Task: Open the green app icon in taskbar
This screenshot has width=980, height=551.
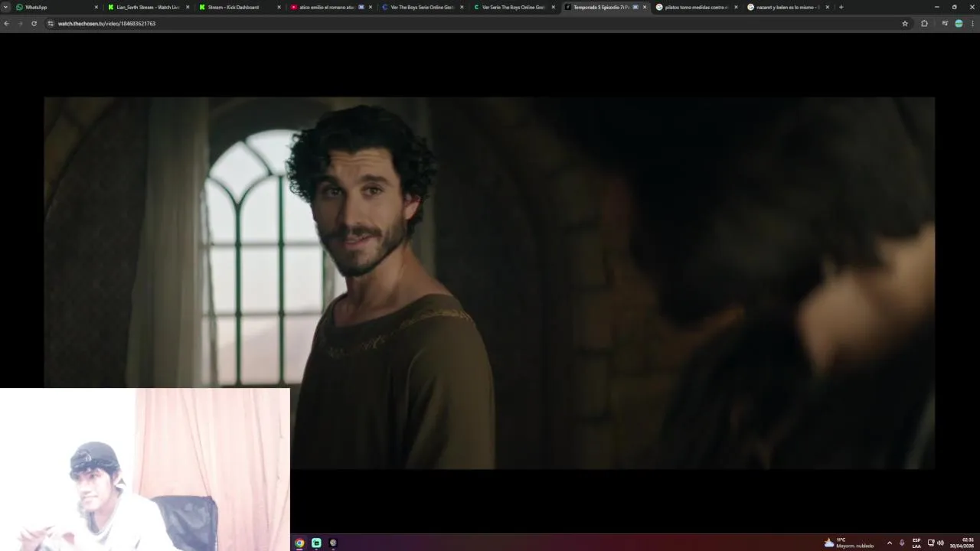Action: pyautogui.click(x=316, y=543)
